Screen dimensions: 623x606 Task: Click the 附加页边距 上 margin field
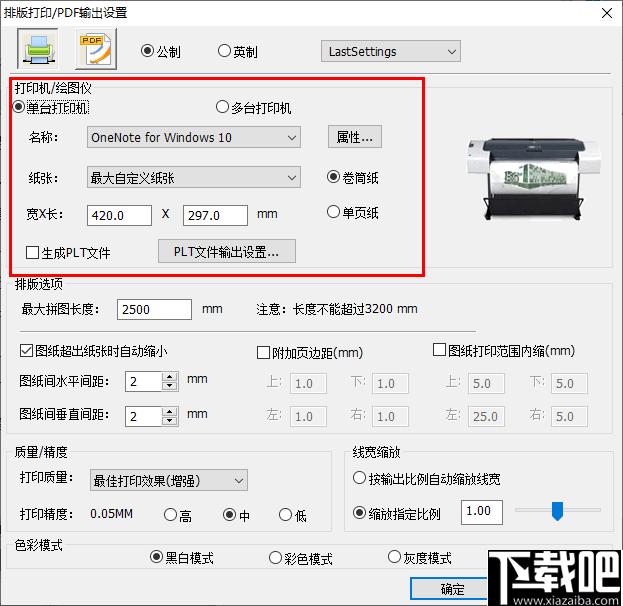click(308, 383)
